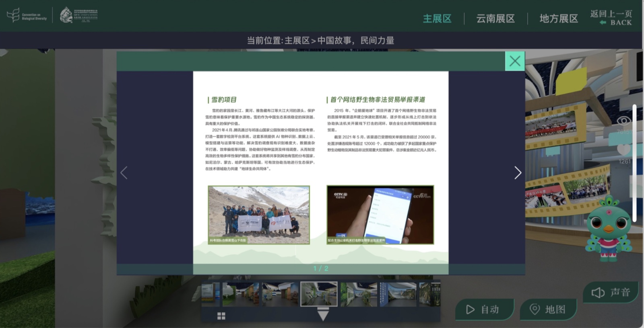This screenshot has width=644, height=328.
Task: Go back with 返回上一页 BACK
Action: coord(611,18)
